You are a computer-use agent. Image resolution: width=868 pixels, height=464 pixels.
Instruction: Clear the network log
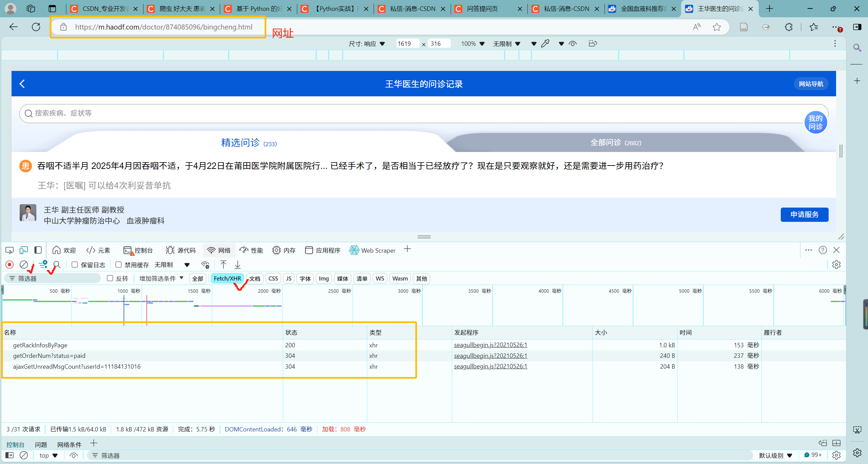coord(24,265)
